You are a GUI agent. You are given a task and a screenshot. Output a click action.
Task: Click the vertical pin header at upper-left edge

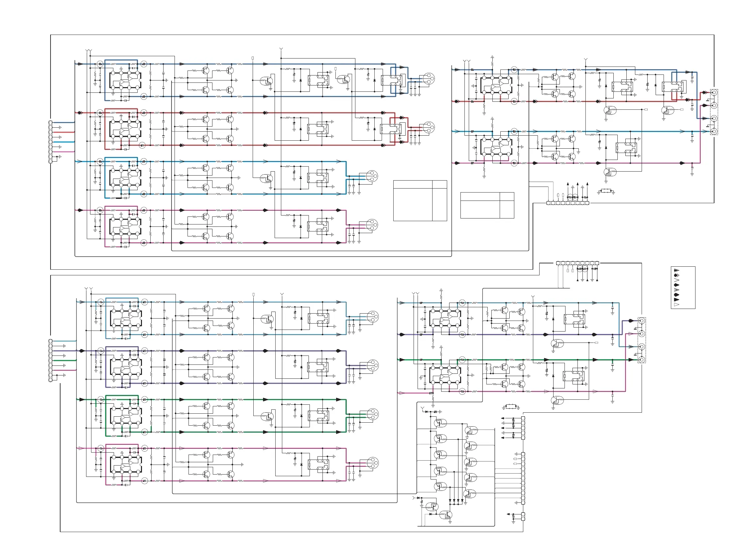51,142
